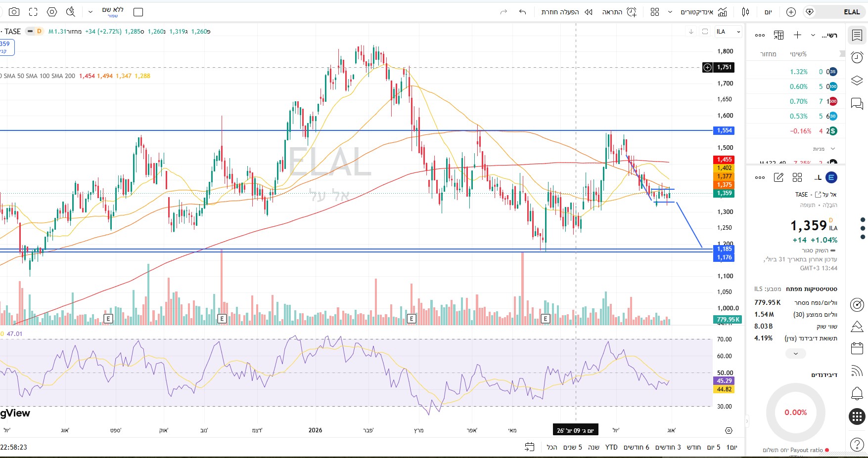Open the יום interval selector
Viewport: 868px width, 458px height.
768,12
